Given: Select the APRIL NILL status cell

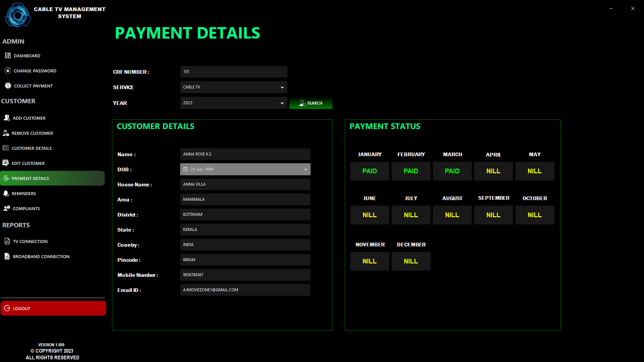Looking at the screenshot, I should [493, 171].
